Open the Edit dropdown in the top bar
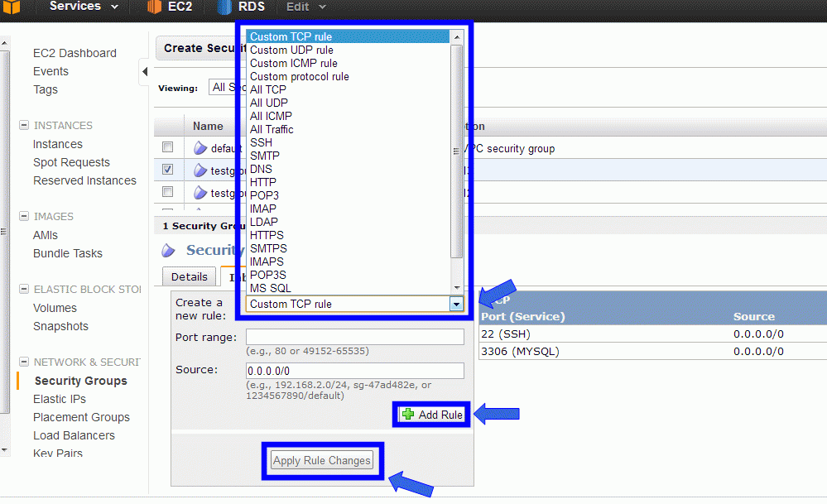 coord(306,7)
